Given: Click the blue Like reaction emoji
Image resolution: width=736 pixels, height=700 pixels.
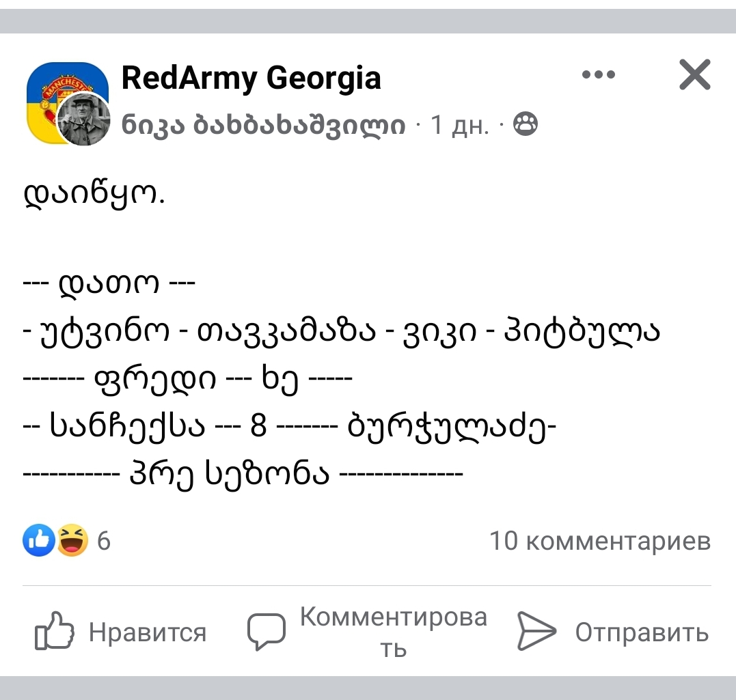Looking at the screenshot, I should click(x=39, y=541).
